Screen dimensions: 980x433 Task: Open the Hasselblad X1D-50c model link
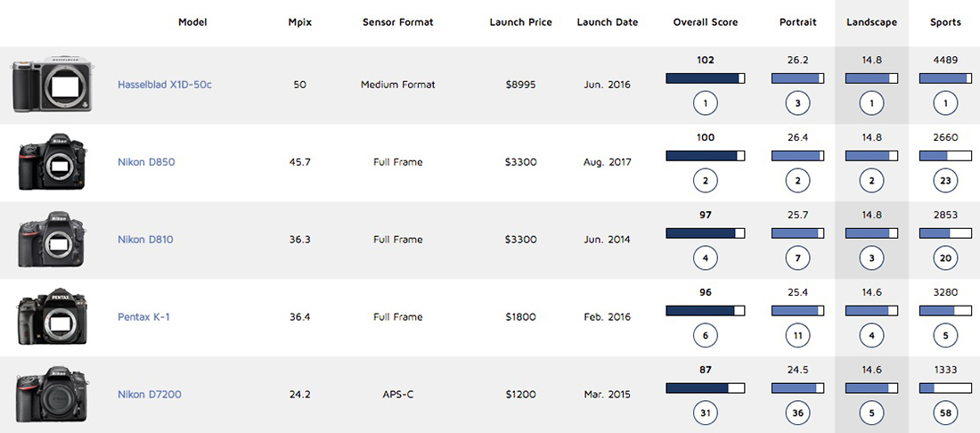point(165,86)
